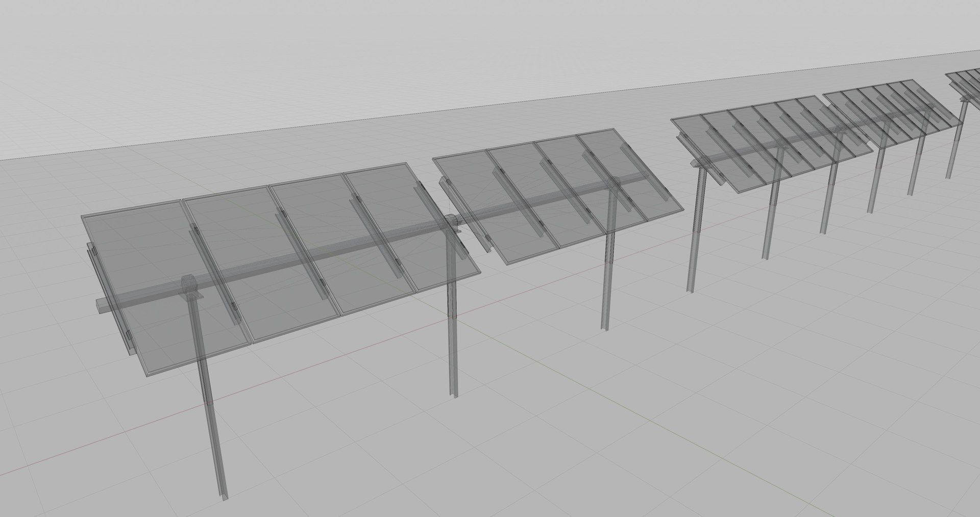This screenshot has height=517, width=980.
Task: Select the second solar panel array from the left
Action: (x=558, y=196)
